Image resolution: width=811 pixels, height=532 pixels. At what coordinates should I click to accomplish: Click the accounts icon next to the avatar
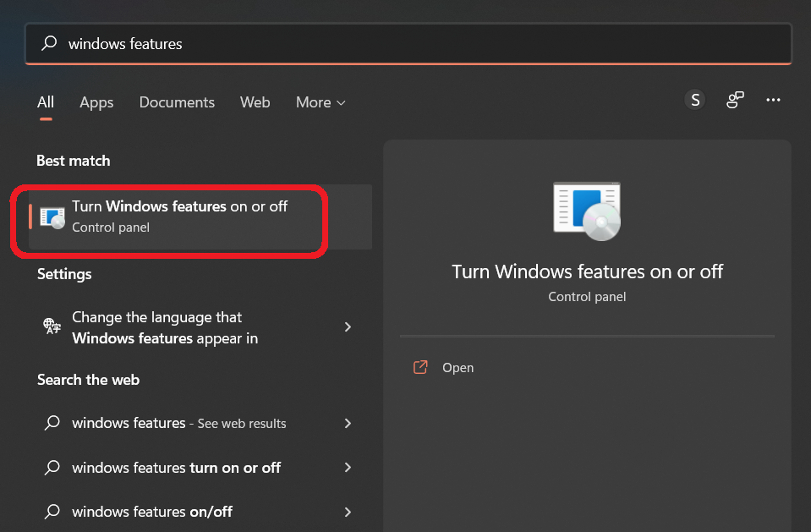click(734, 99)
